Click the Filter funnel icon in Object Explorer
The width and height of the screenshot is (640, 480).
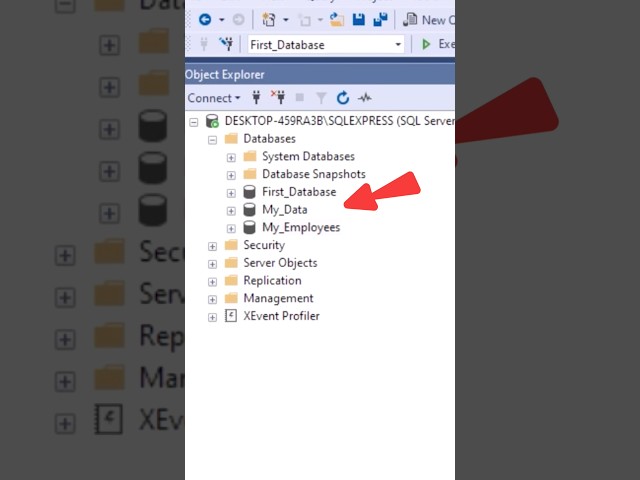tap(321, 98)
